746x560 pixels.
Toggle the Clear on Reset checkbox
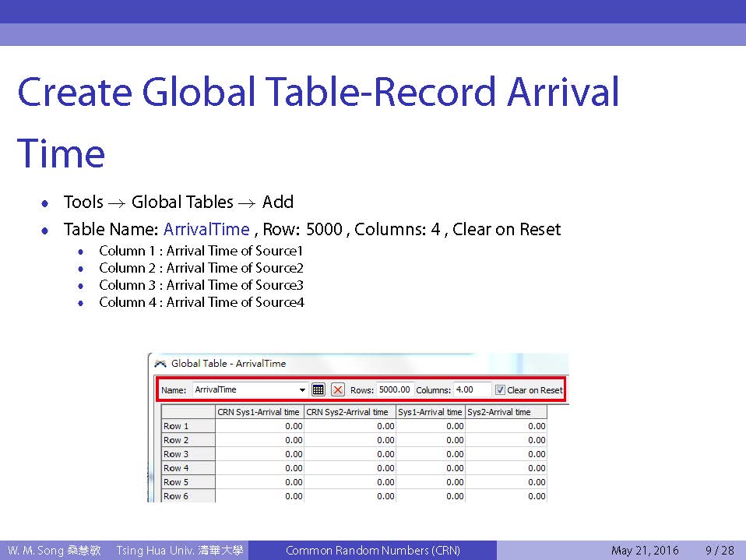point(501,389)
